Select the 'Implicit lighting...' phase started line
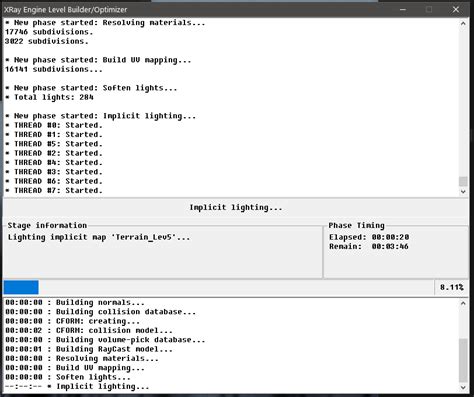Screen dimensions: 474x397 101,116
